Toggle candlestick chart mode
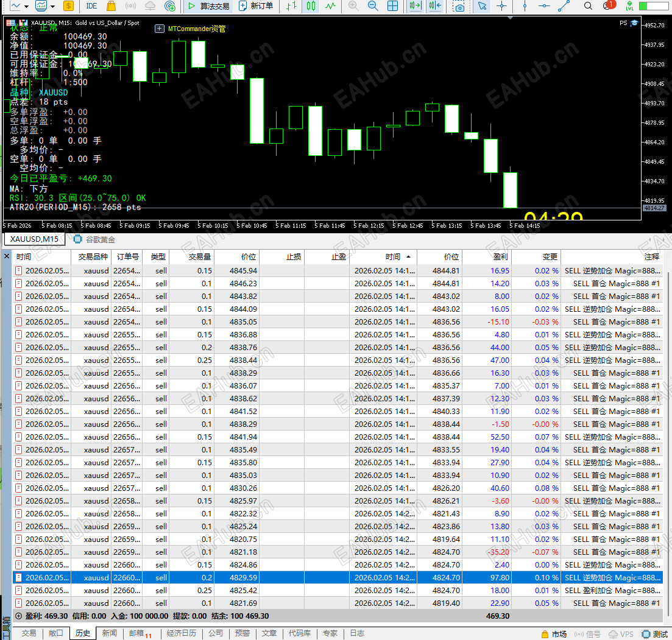Screen dimensions: 672x640 pyautogui.click(x=311, y=6)
